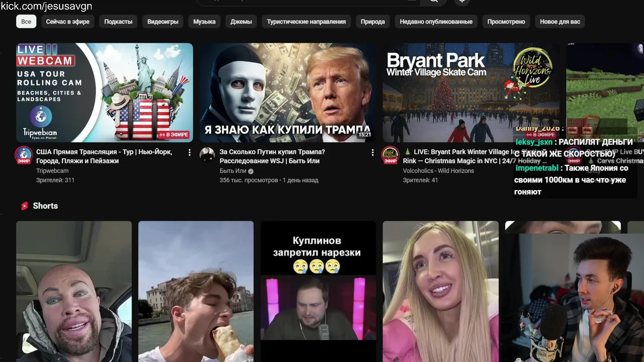Click "356 тыс. просмотров" view count text
The image size is (644, 362).
click(x=249, y=180)
